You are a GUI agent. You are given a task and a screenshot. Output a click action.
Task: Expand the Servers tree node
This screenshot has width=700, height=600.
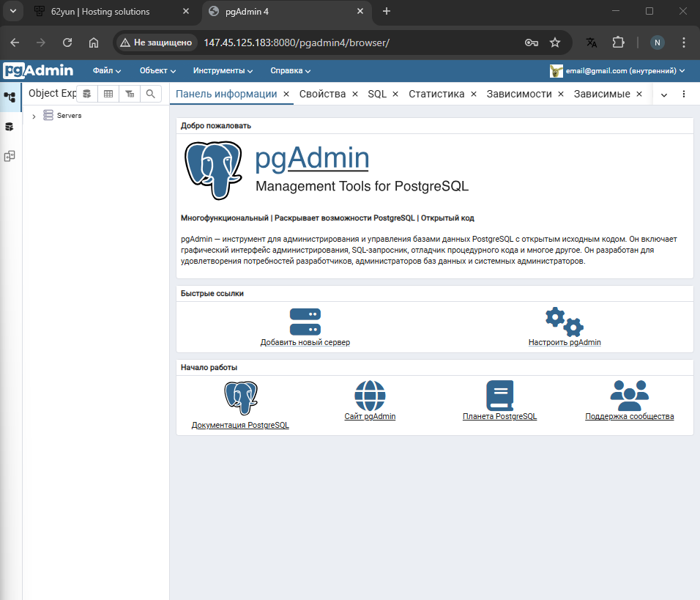pos(34,115)
